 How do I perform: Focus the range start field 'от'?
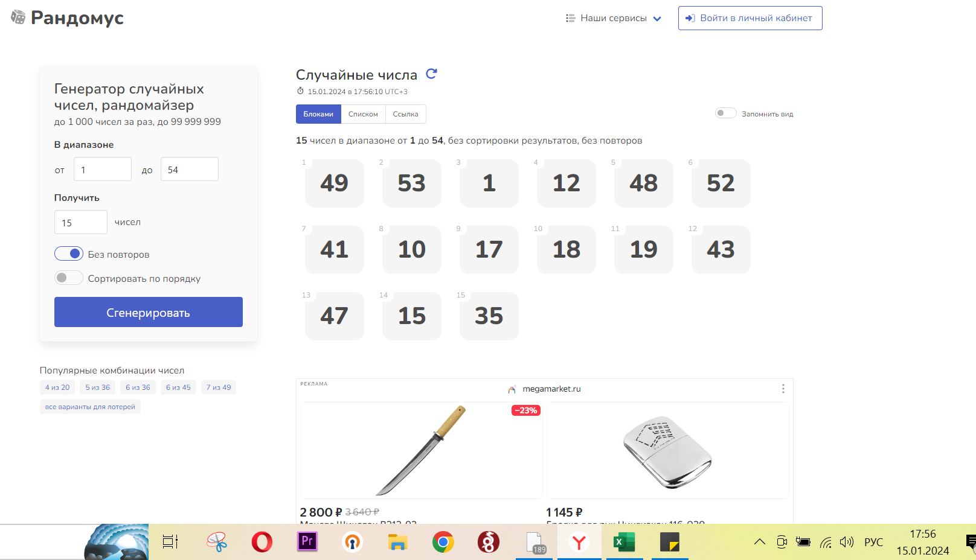103,169
